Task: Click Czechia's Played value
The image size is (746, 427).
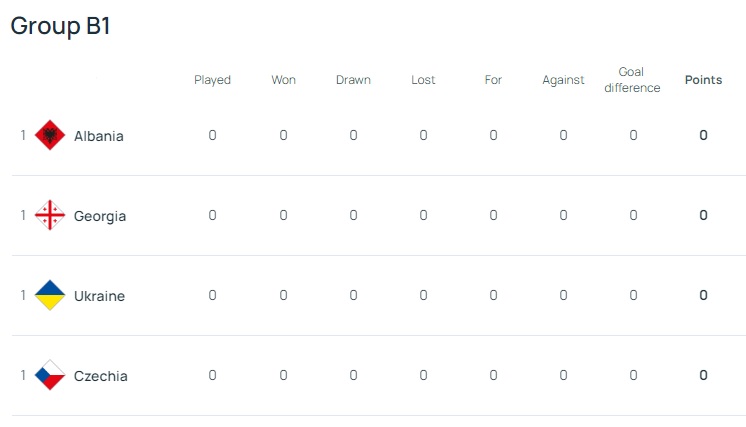Action: [212, 375]
